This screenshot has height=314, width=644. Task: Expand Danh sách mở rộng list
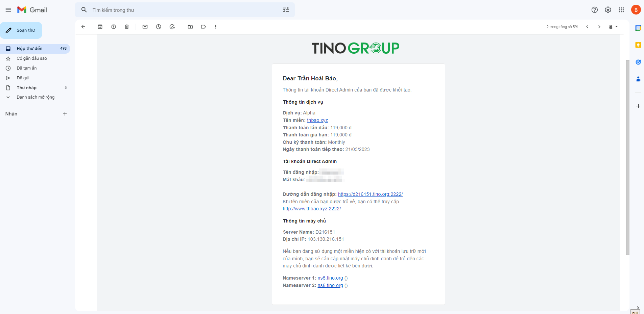tap(35, 97)
